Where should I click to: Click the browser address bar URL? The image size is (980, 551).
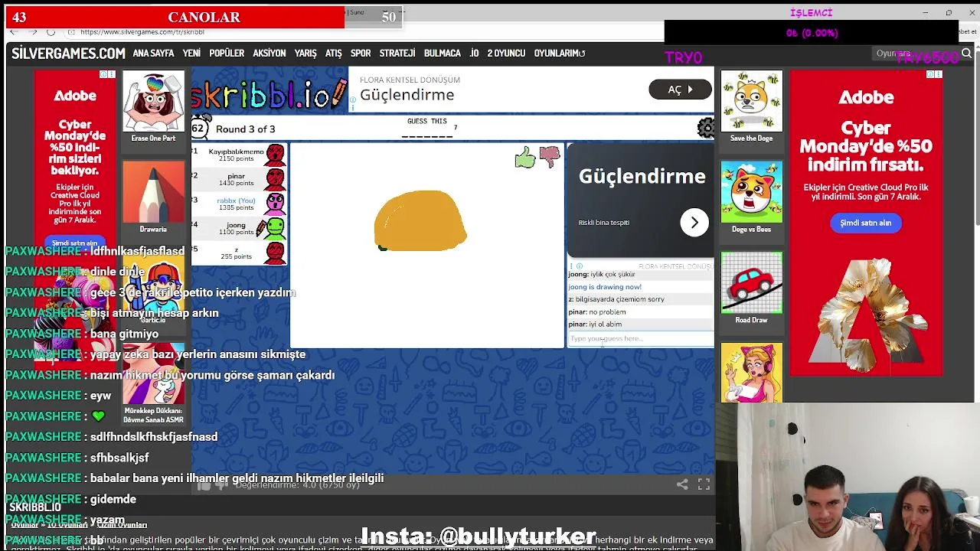click(142, 32)
